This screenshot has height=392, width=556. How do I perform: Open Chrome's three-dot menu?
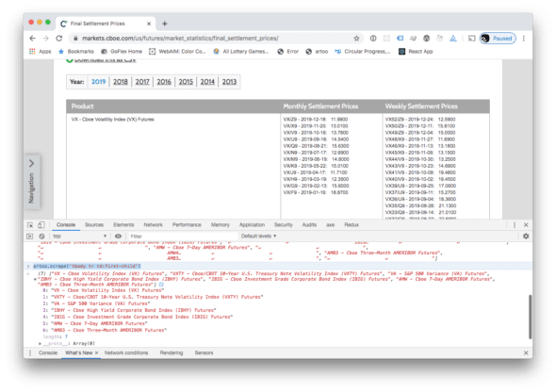(x=524, y=39)
